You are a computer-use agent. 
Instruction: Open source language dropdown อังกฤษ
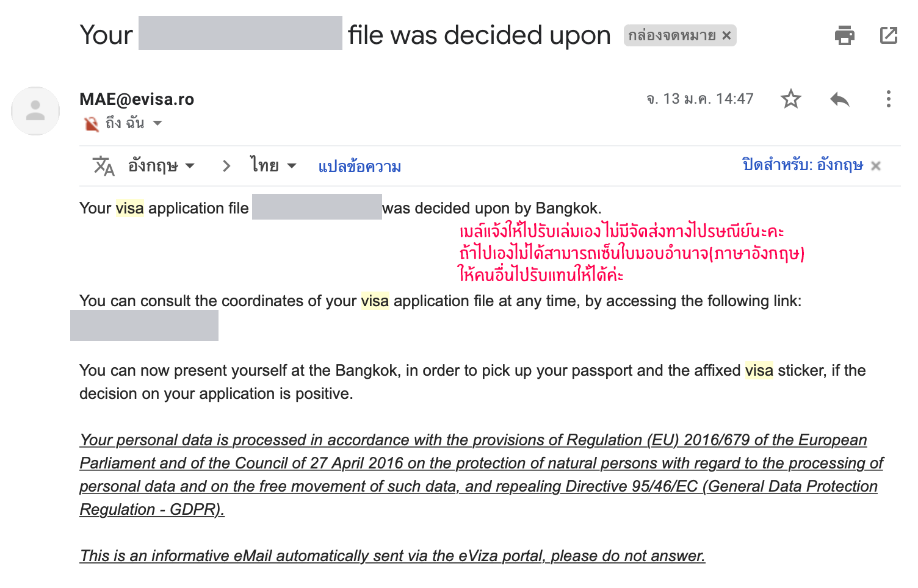pos(161,166)
